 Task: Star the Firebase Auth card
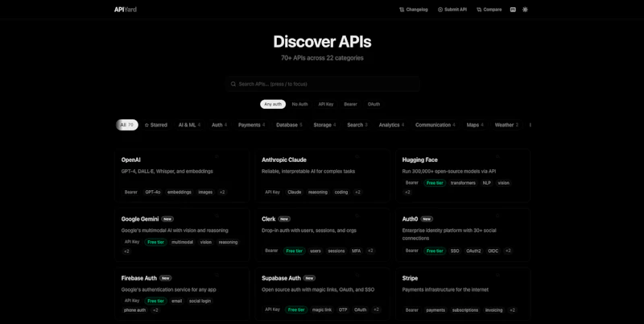(x=217, y=275)
